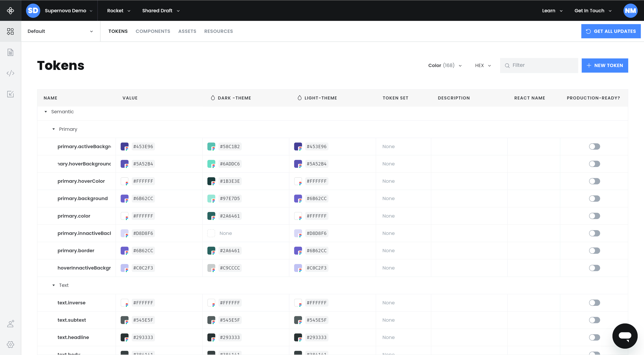Open the documentation page icon in sidebar
This screenshot has width=644, height=355.
click(10, 52)
